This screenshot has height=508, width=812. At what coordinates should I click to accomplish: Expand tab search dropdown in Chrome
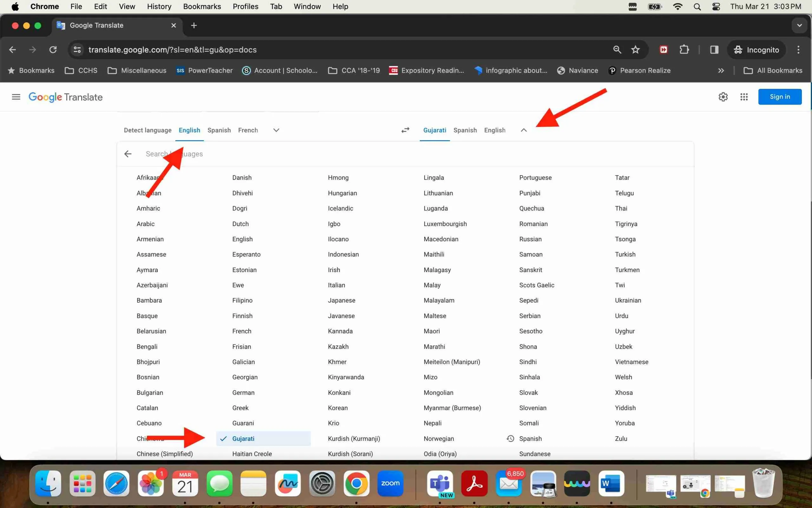799,25
